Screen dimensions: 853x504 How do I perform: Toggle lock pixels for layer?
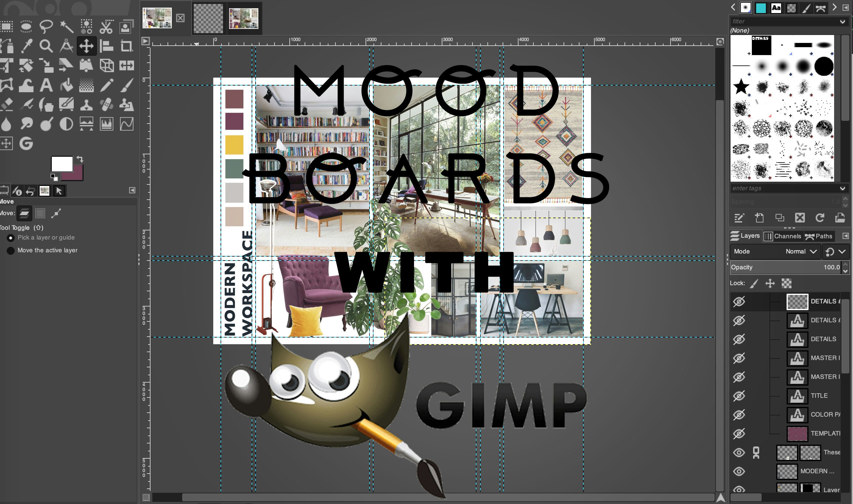point(754,283)
